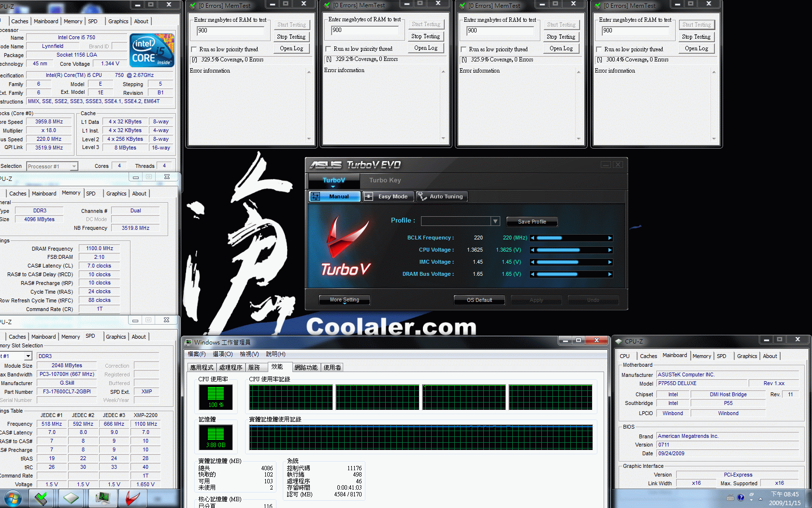Select Easy Mode icon in TurboV
Image resolution: width=812 pixels, height=508 pixels.
click(x=368, y=196)
